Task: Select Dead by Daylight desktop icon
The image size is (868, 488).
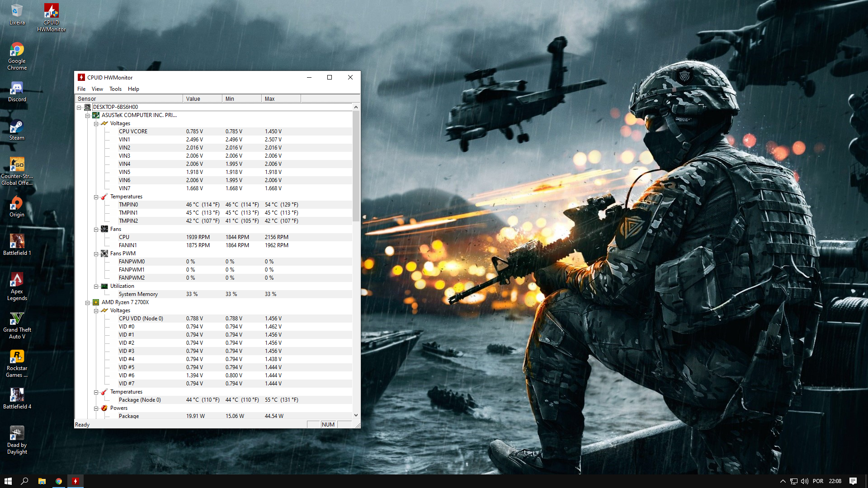Action: 17,440
